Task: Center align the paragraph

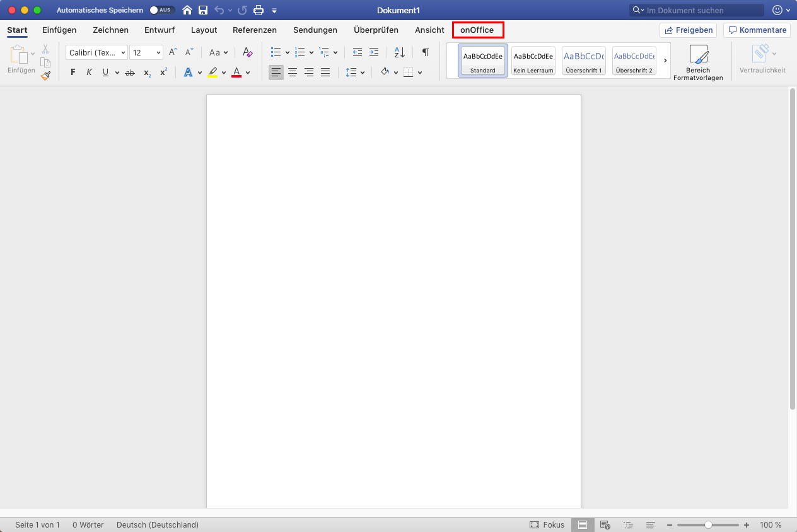Action: (x=293, y=72)
